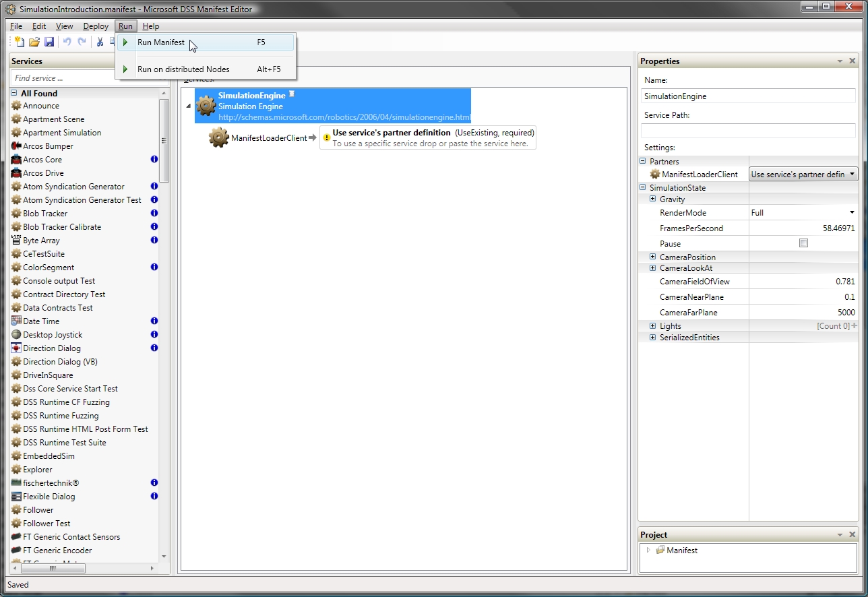
Task: Open the View menu
Action: (x=65, y=26)
